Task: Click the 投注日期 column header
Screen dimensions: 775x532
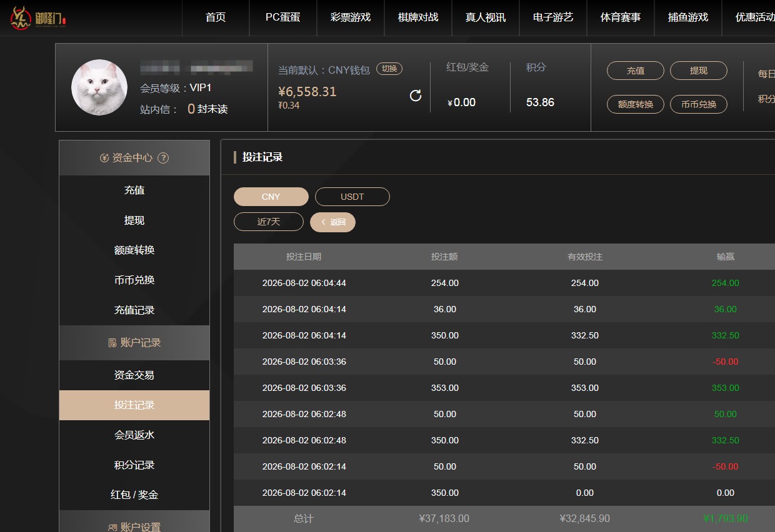Action: pyautogui.click(x=304, y=257)
